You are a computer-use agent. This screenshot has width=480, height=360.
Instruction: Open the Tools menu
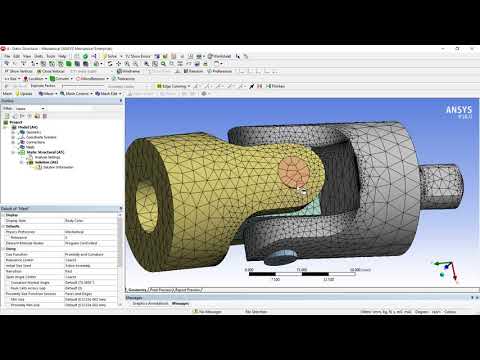point(51,56)
